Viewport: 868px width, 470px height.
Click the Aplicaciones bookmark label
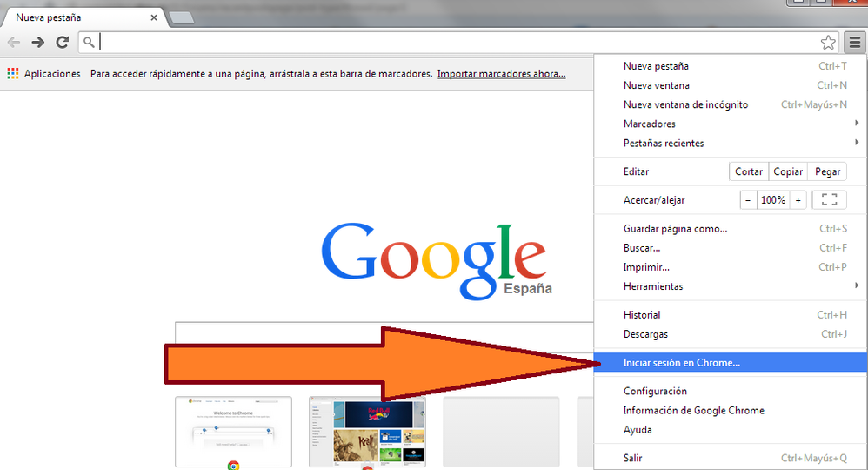[x=52, y=74]
